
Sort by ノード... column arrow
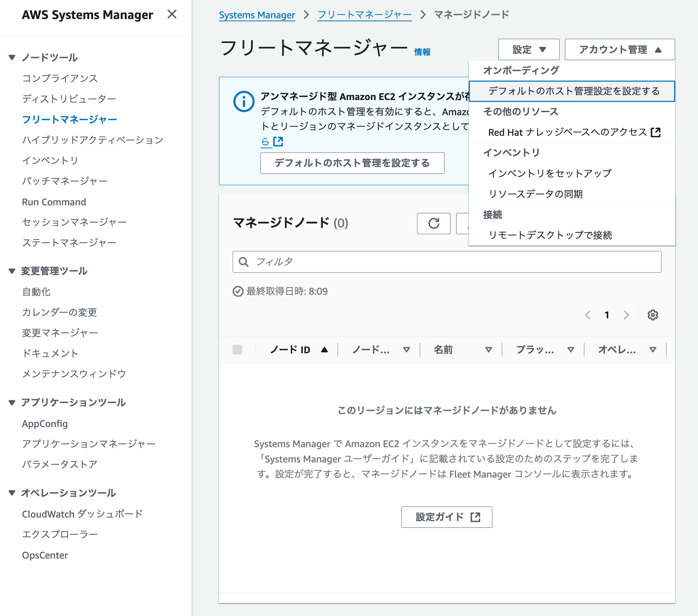[x=406, y=349]
